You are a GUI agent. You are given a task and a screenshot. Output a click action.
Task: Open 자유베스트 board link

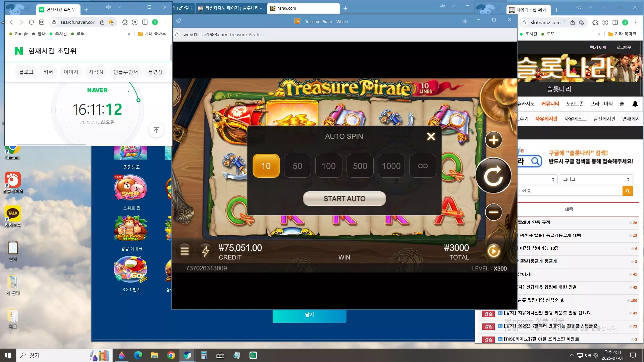point(575,119)
